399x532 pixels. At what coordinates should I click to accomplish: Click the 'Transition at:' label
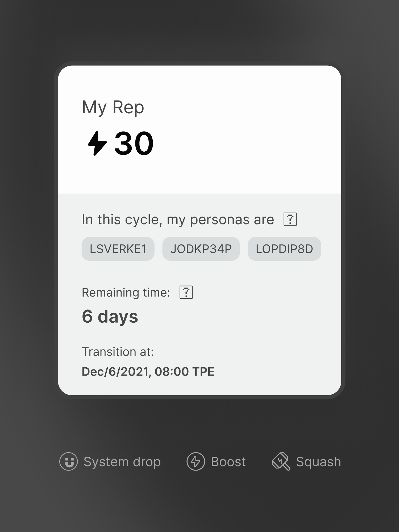click(118, 352)
